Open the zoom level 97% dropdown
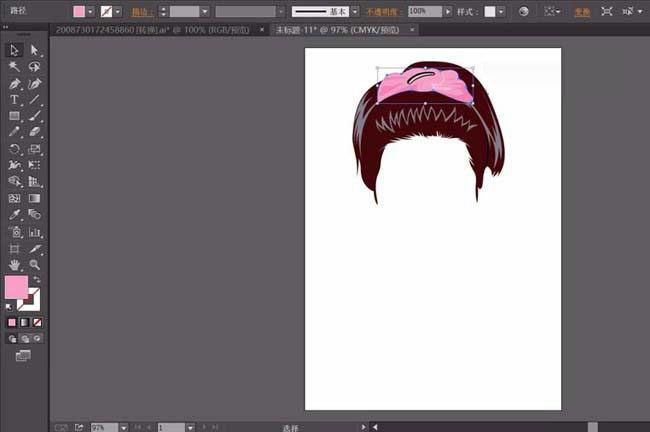Viewport: 650px width, 432px height. tap(123, 427)
